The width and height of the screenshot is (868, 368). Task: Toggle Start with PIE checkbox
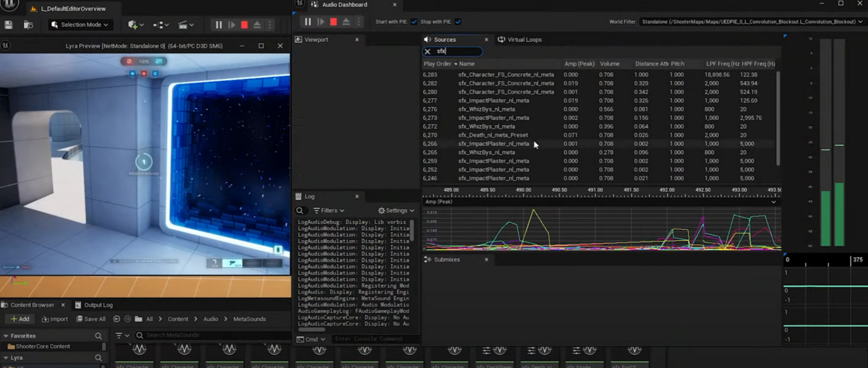(x=414, y=22)
